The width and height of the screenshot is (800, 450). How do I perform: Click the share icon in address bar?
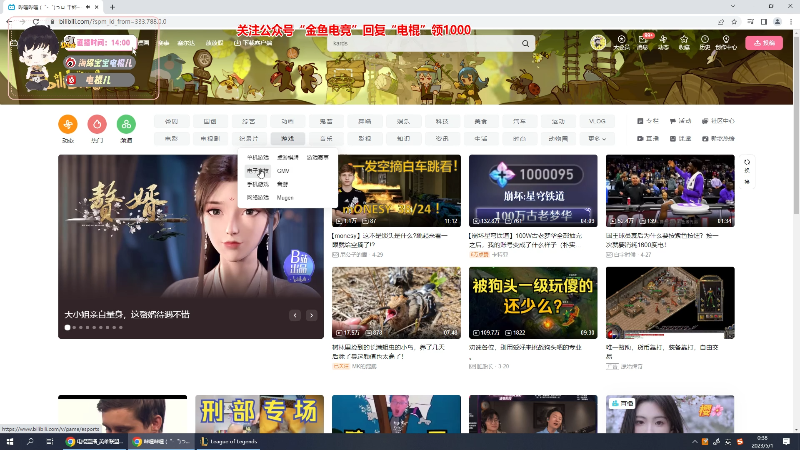click(x=720, y=21)
